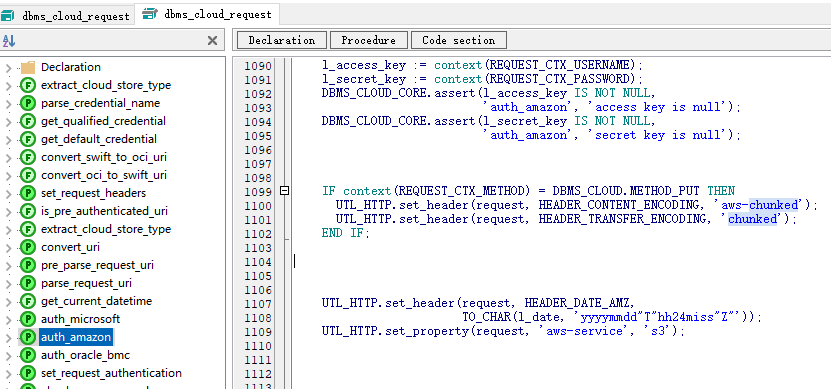Select the highlighted auth_amazon tree item

(76, 337)
